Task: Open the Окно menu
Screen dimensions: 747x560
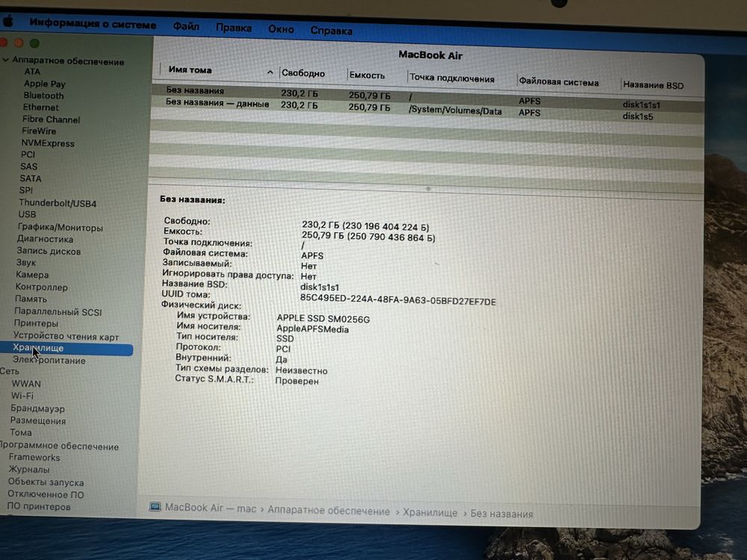Action: pos(281,29)
